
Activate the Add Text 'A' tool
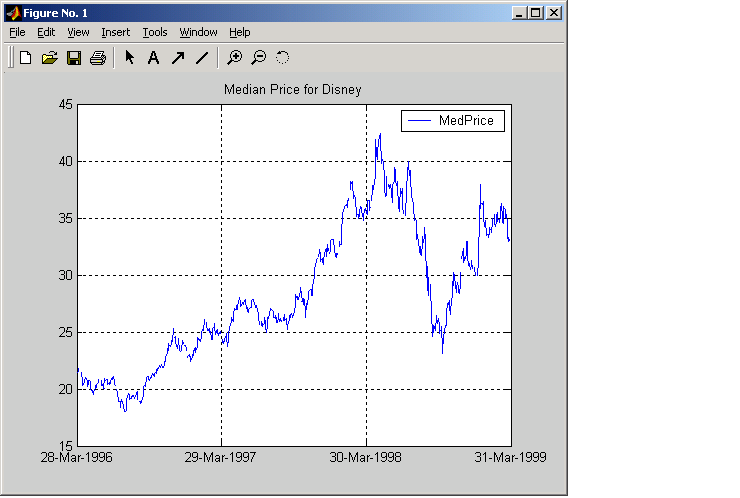154,58
